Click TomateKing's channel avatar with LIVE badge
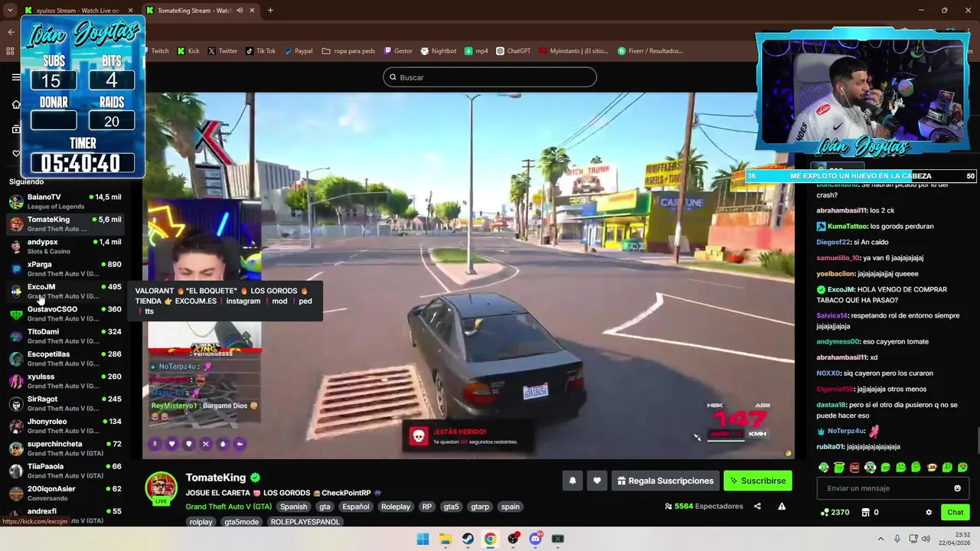 (x=162, y=488)
